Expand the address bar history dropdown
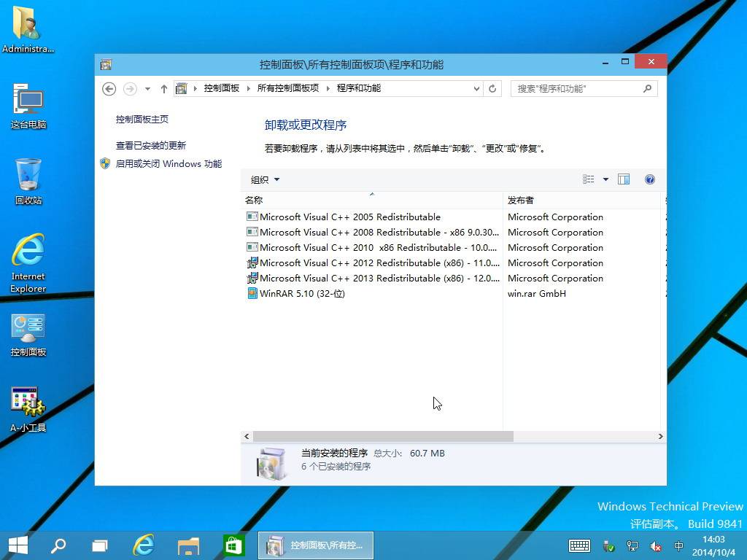747x560 pixels. tap(476, 89)
